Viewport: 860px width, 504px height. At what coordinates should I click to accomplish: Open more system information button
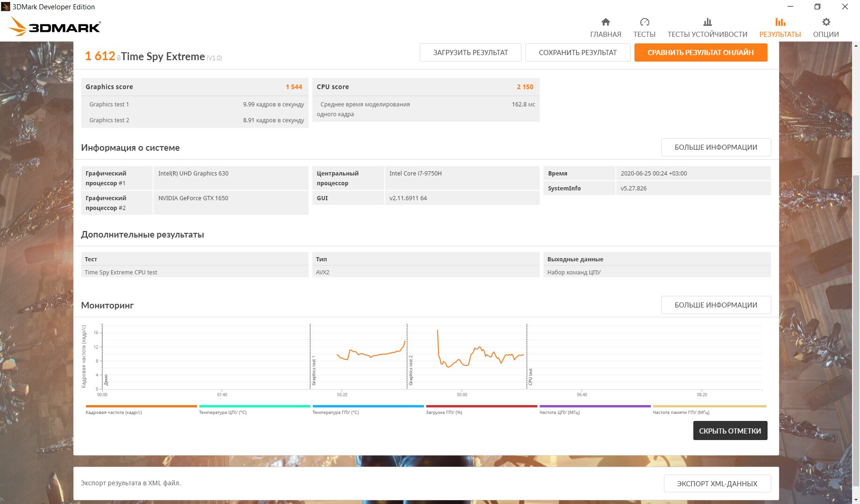pyautogui.click(x=716, y=147)
